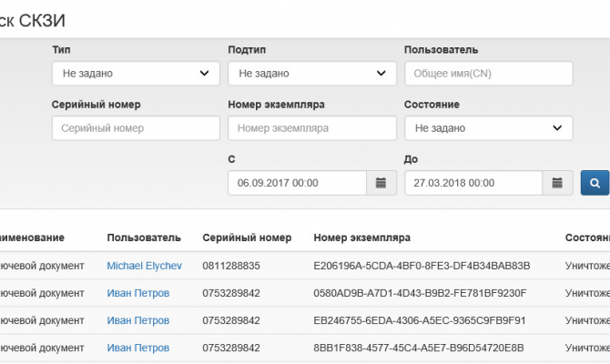Click the До date field 27.03.2018
Image resolution: width=610 pixels, height=364 pixels.
[473, 183]
